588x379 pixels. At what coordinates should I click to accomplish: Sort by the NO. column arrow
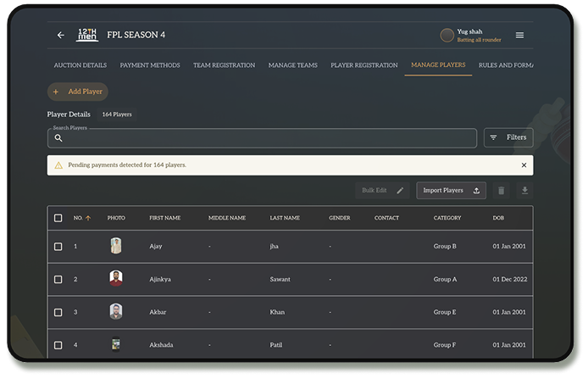click(88, 219)
